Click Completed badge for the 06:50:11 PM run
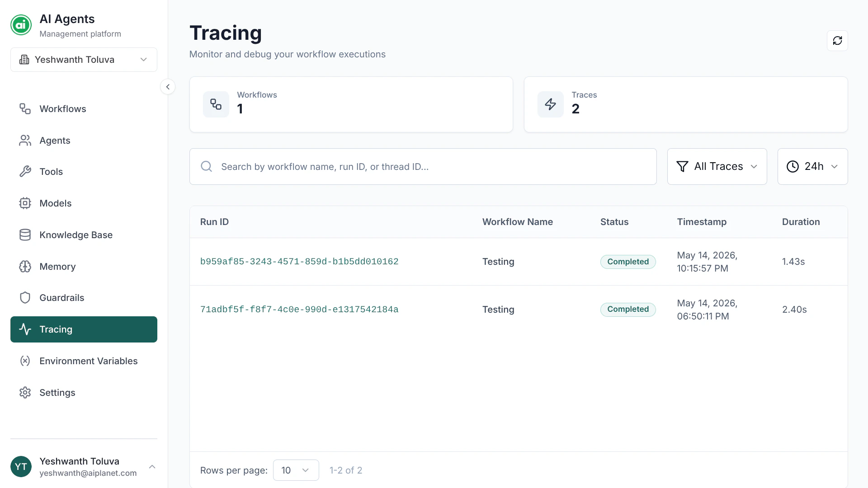The width and height of the screenshot is (868, 488). [628, 310]
